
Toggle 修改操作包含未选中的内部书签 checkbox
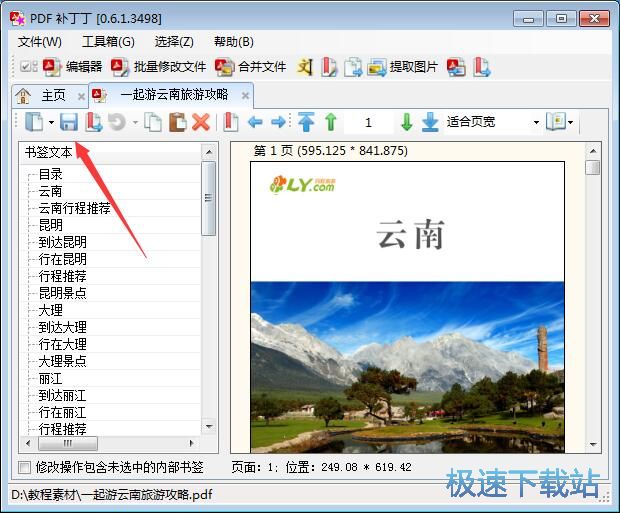[24, 468]
